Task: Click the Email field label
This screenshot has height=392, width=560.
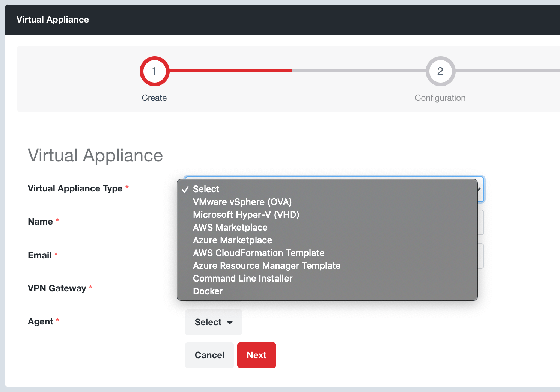Action: 39,255
